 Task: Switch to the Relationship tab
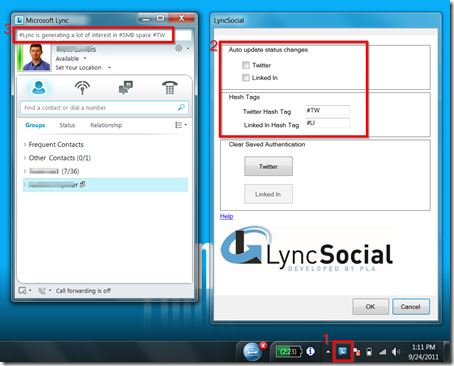(106, 125)
